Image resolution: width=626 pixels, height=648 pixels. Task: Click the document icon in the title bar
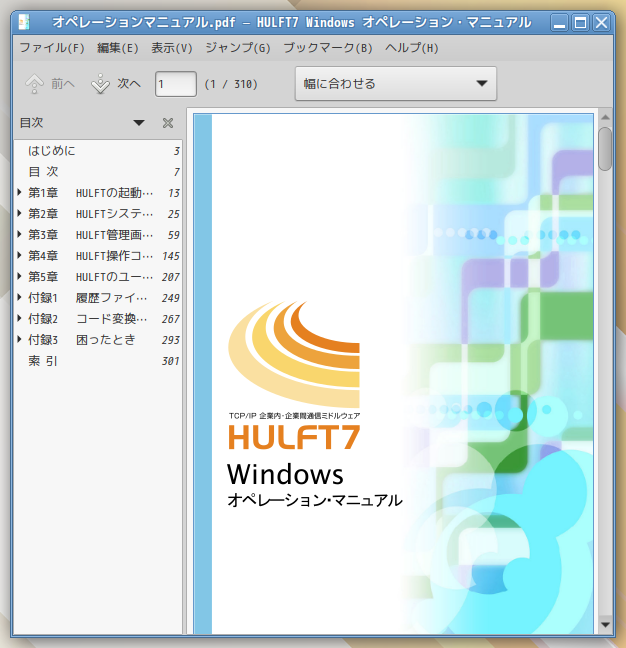[x=24, y=22]
